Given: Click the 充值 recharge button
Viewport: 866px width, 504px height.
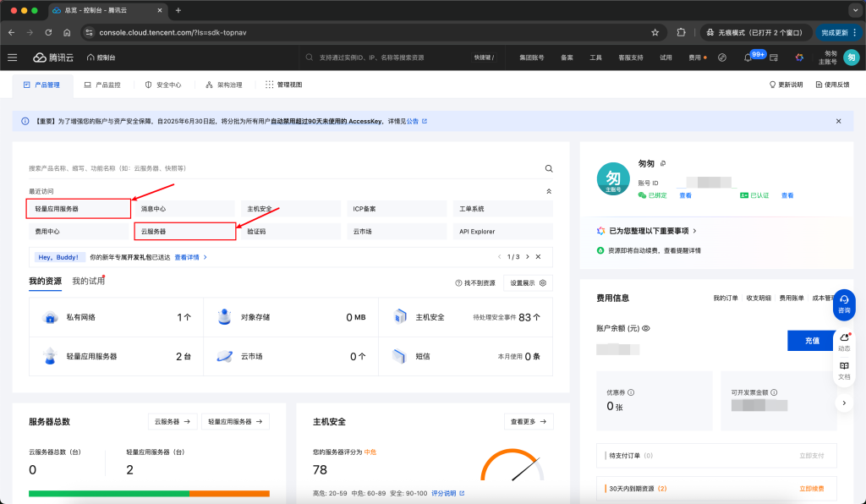Looking at the screenshot, I should 809,339.
